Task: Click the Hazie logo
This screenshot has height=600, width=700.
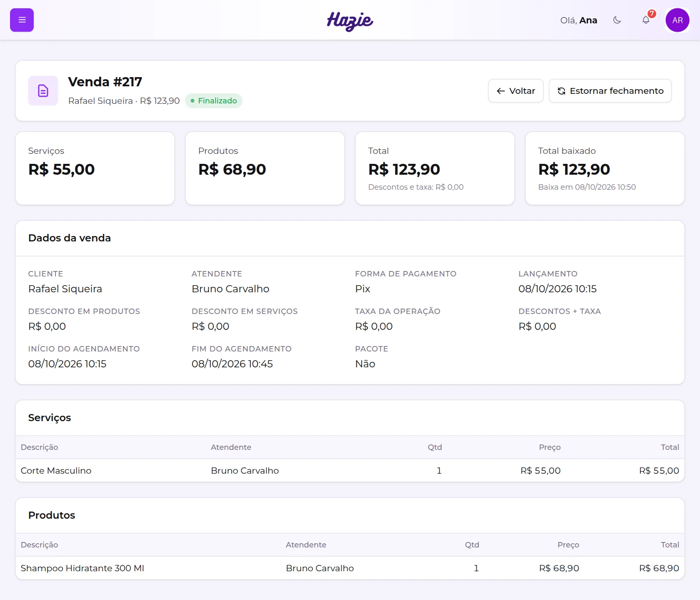Action: tap(350, 21)
